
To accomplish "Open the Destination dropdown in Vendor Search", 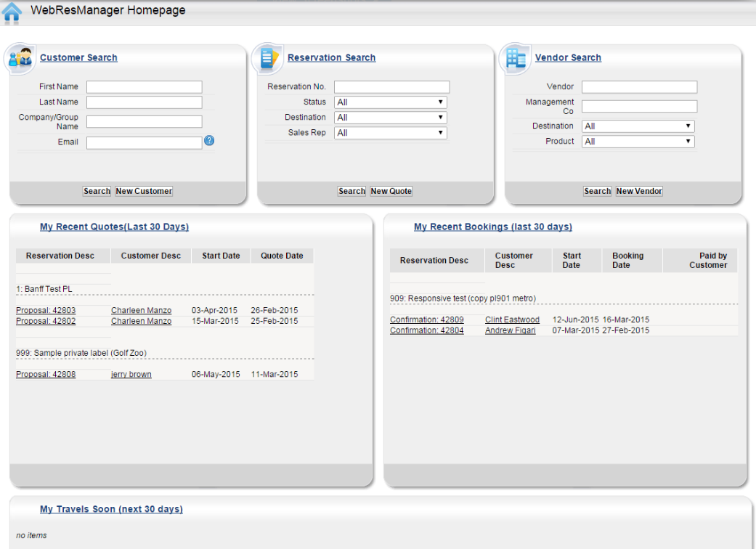I will 637,125.
